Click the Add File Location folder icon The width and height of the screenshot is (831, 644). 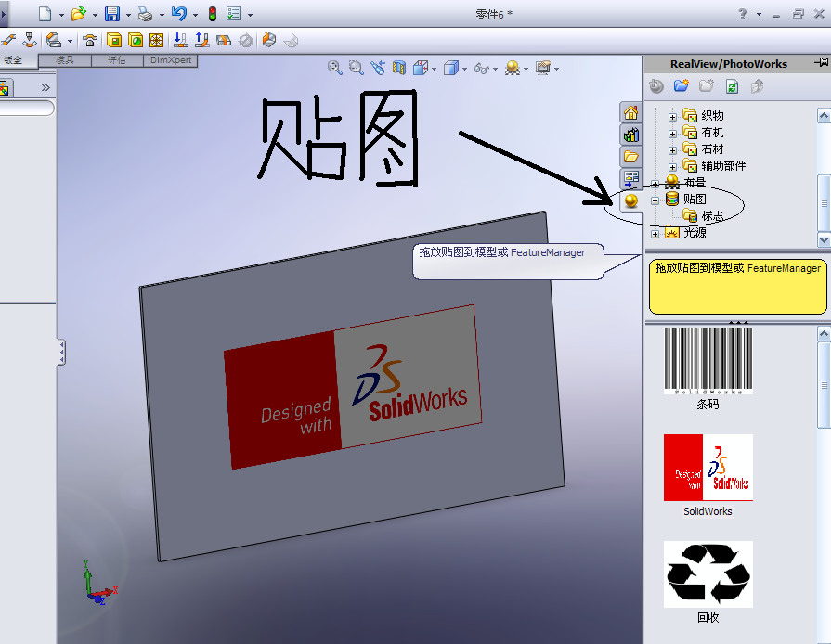[681, 85]
